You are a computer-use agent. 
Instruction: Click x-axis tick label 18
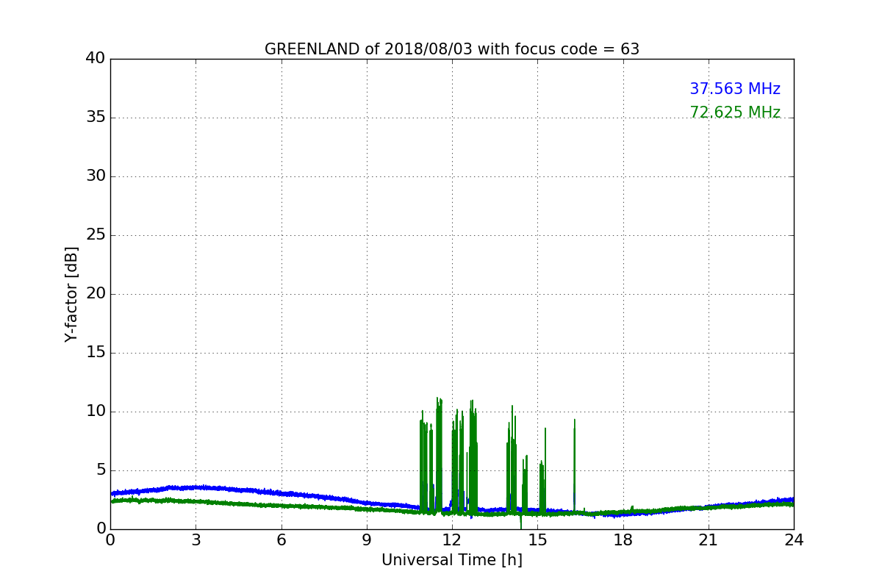coord(623,540)
